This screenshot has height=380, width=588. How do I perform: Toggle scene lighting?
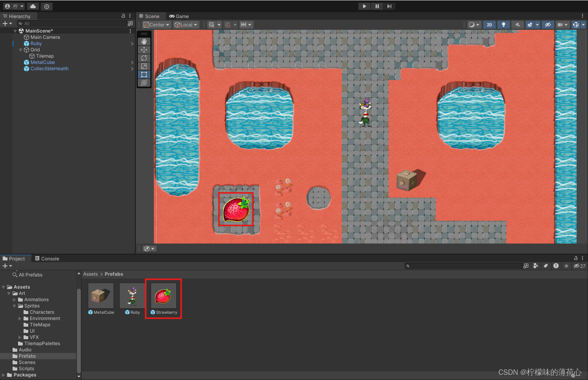coord(503,24)
